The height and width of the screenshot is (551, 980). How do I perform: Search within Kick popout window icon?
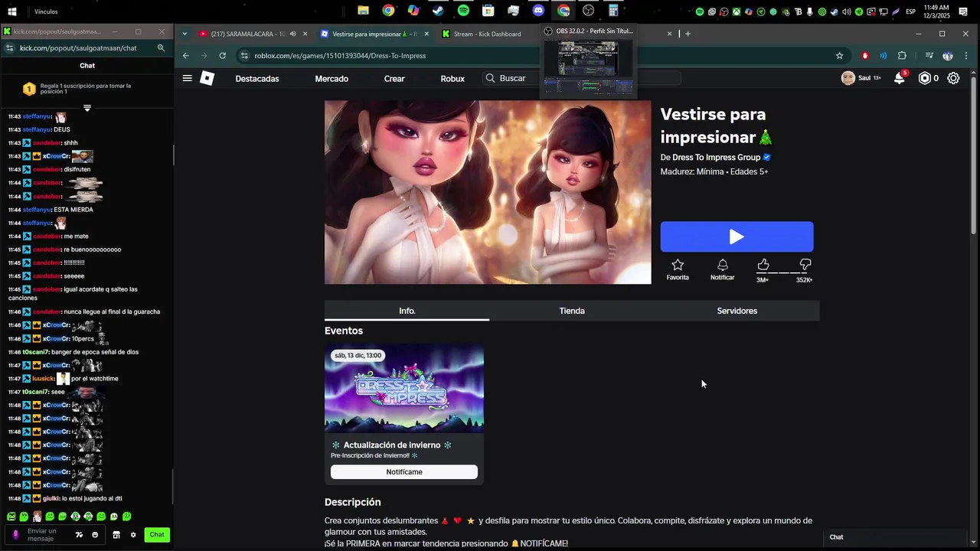161,47
